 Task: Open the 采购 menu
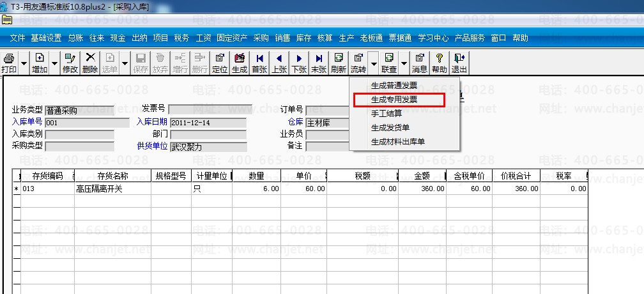pos(261,38)
